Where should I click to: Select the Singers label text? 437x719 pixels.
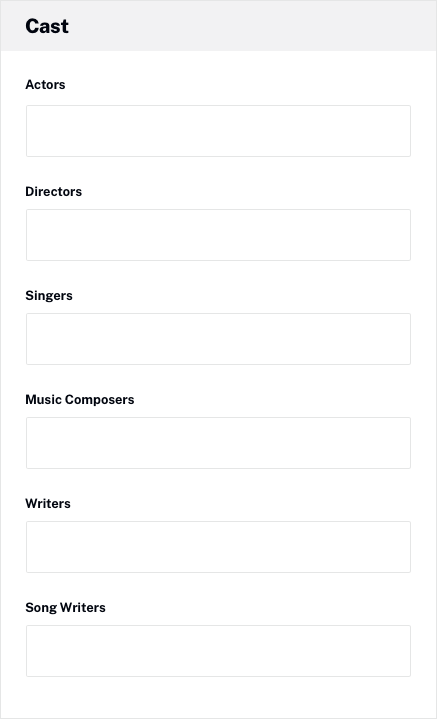point(49,296)
